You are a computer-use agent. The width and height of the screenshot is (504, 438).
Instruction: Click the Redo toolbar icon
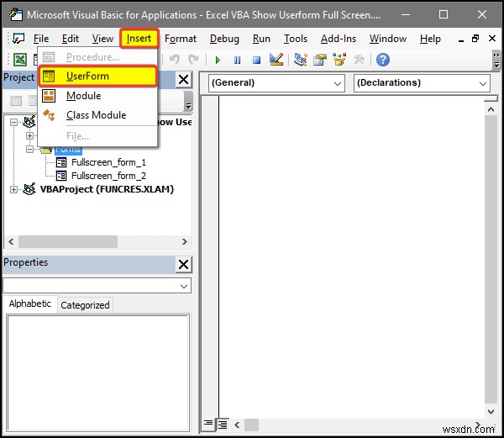[x=193, y=60]
